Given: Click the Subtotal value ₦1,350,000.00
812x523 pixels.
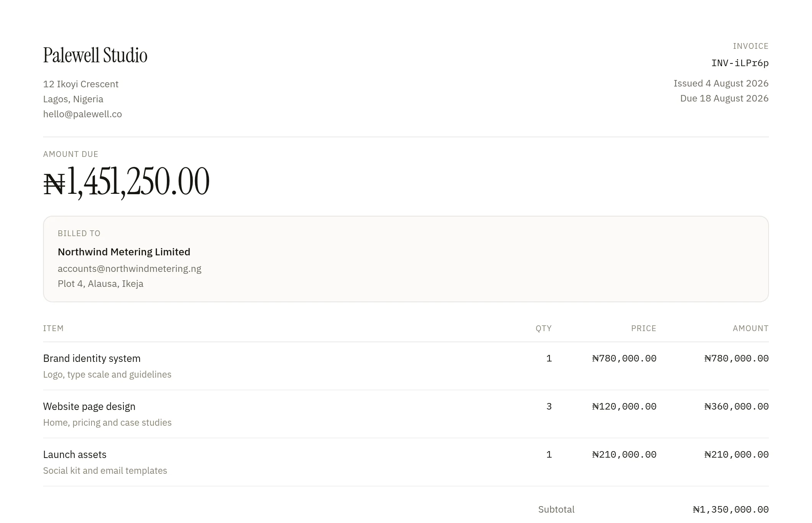Looking at the screenshot, I should 730,510.
